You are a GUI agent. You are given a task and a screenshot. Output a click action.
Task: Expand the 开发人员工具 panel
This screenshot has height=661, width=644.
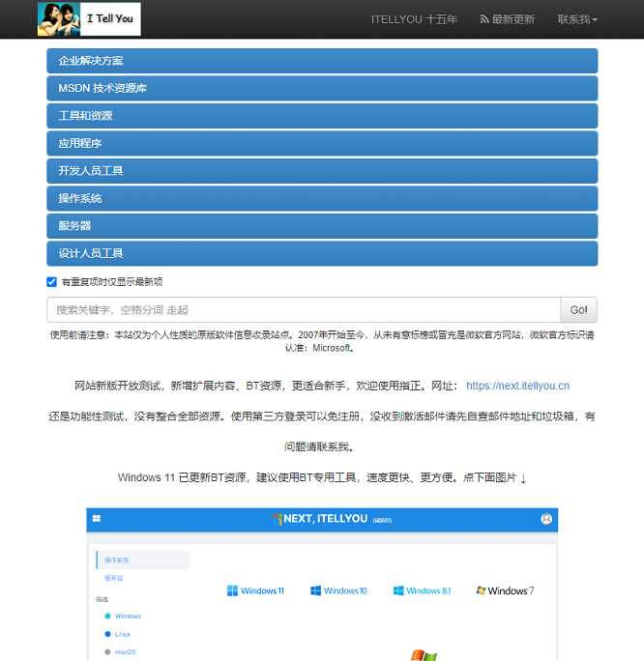coord(322,171)
